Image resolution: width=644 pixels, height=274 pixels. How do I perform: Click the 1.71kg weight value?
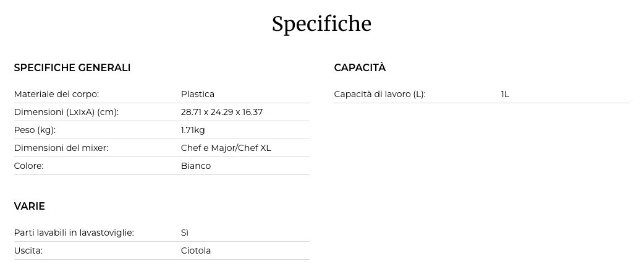(193, 131)
